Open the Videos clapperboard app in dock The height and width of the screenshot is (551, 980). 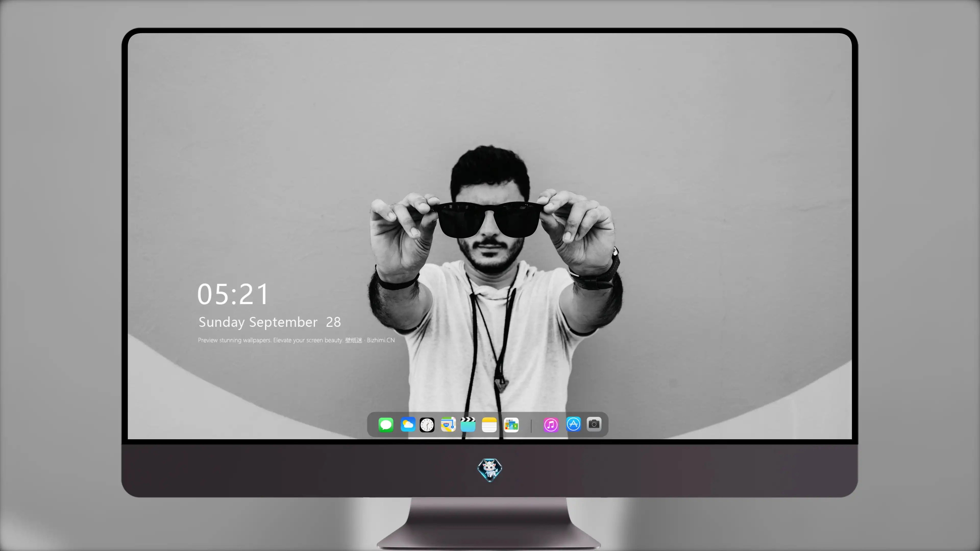point(468,424)
